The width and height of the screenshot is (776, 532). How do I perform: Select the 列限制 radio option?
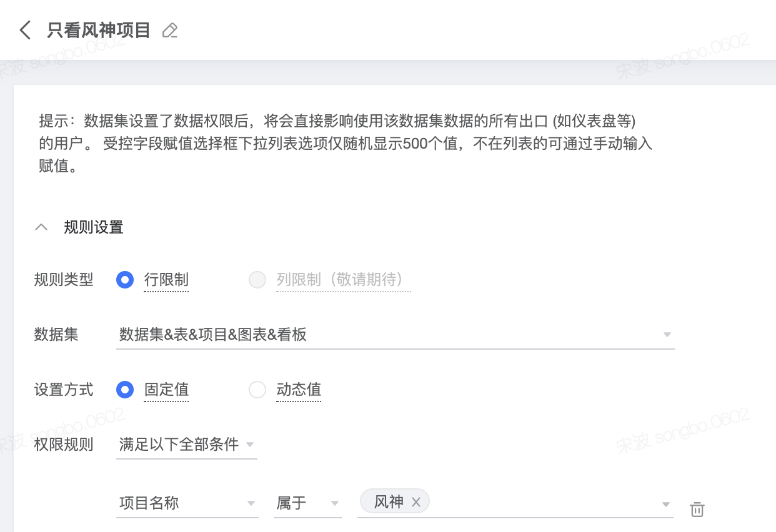257,280
